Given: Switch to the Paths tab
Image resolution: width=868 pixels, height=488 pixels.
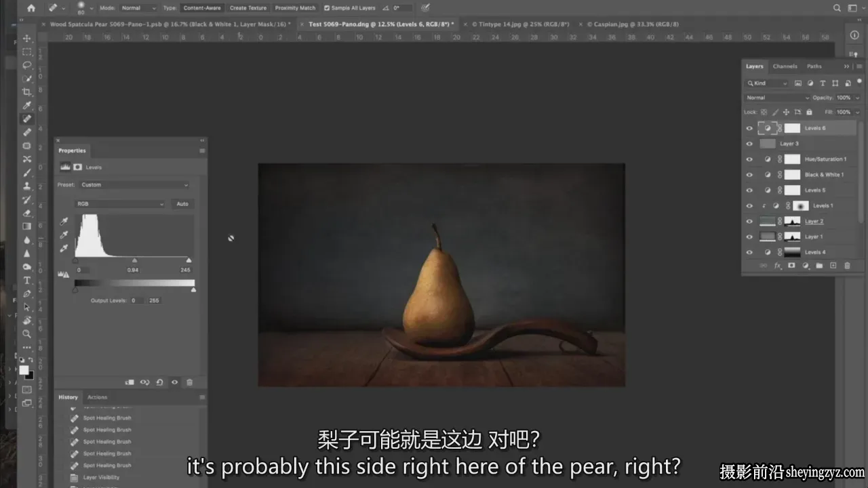Looking at the screenshot, I should pos(814,66).
